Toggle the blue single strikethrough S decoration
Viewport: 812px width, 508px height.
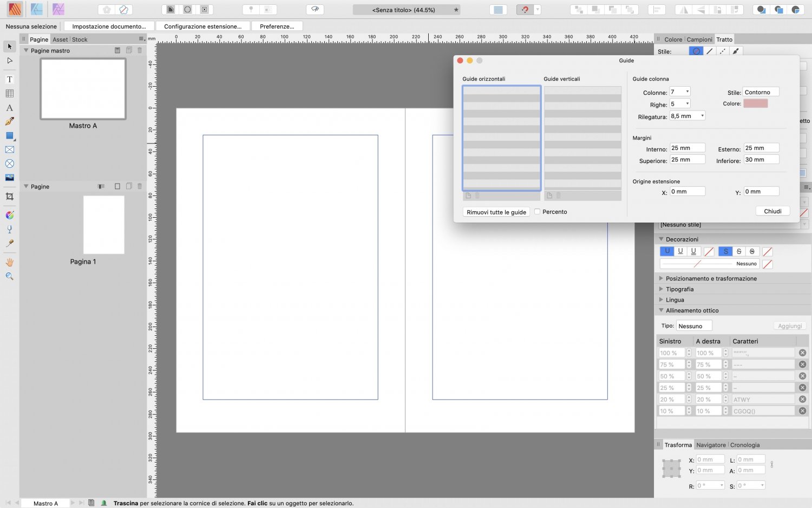click(x=725, y=251)
